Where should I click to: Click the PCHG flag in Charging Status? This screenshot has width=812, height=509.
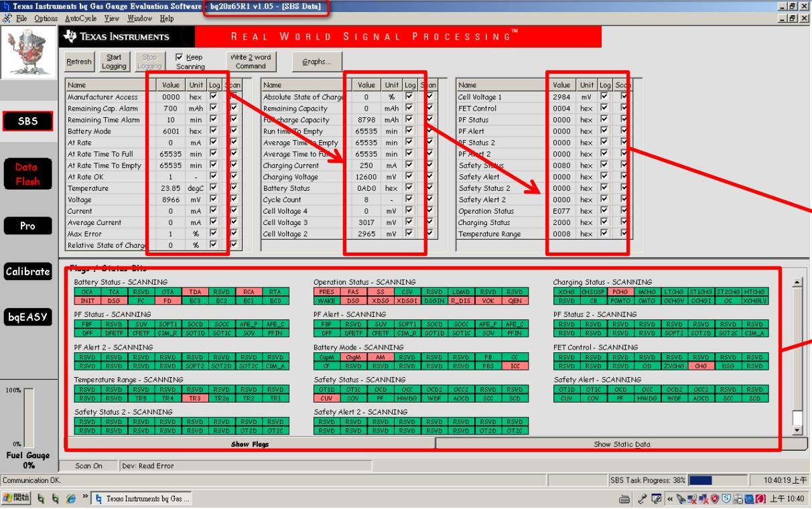point(620,292)
